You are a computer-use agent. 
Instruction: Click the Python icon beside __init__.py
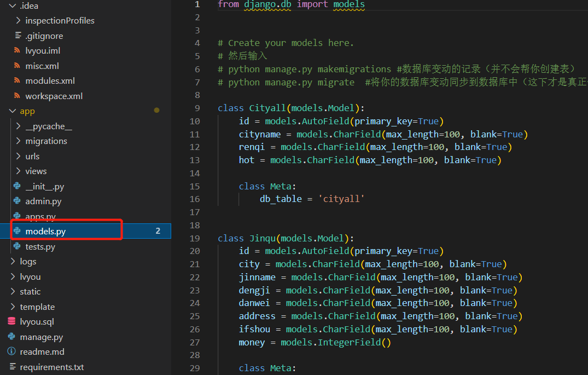(17, 186)
